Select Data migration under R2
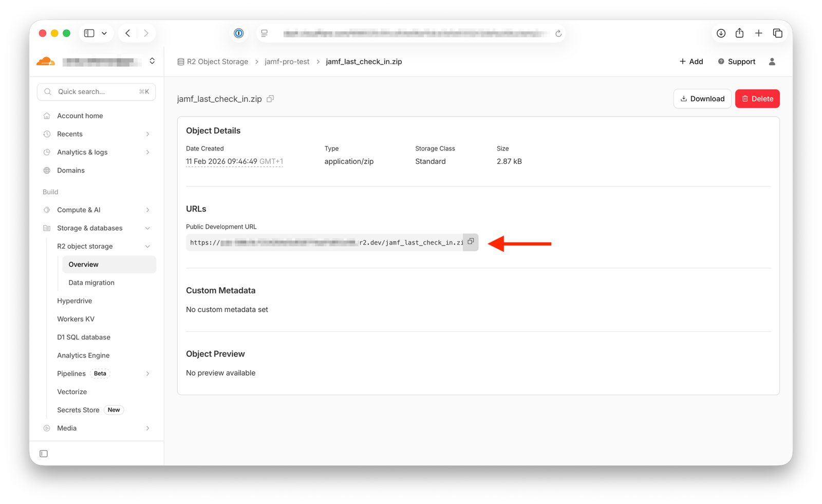The height and width of the screenshot is (504, 822). [91, 283]
